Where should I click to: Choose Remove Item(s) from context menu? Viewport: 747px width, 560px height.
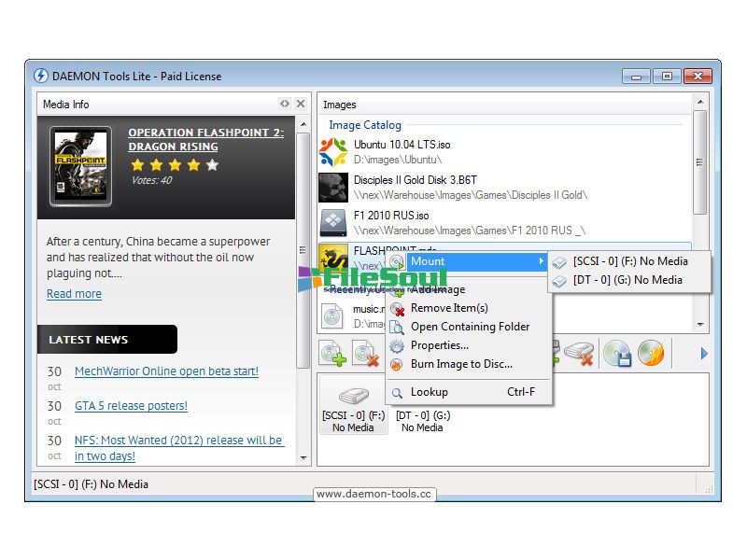click(449, 308)
